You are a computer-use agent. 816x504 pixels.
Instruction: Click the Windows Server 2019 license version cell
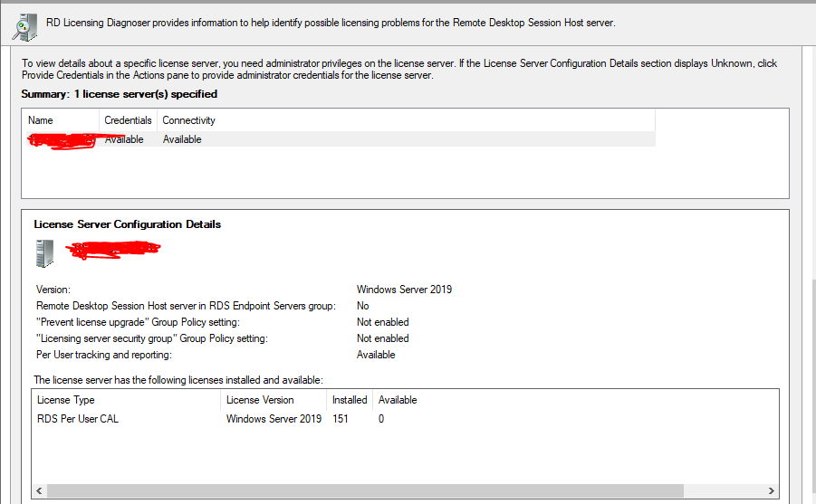click(x=274, y=419)
